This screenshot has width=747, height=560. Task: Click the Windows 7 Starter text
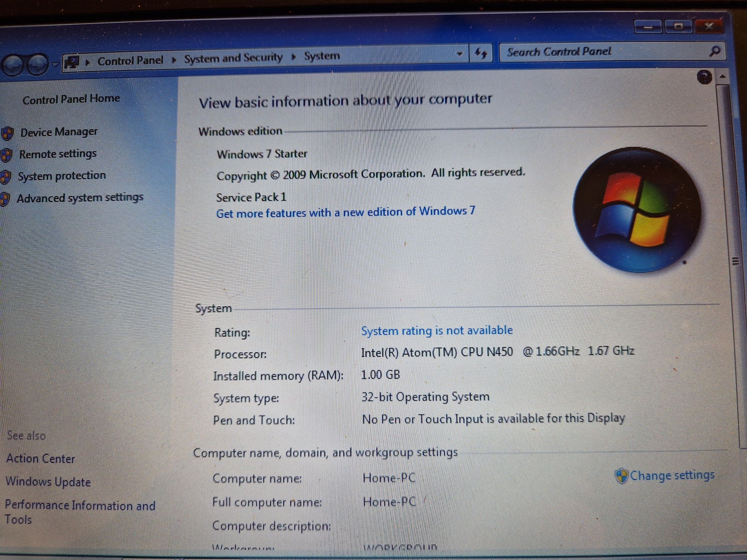coord(262,154)
